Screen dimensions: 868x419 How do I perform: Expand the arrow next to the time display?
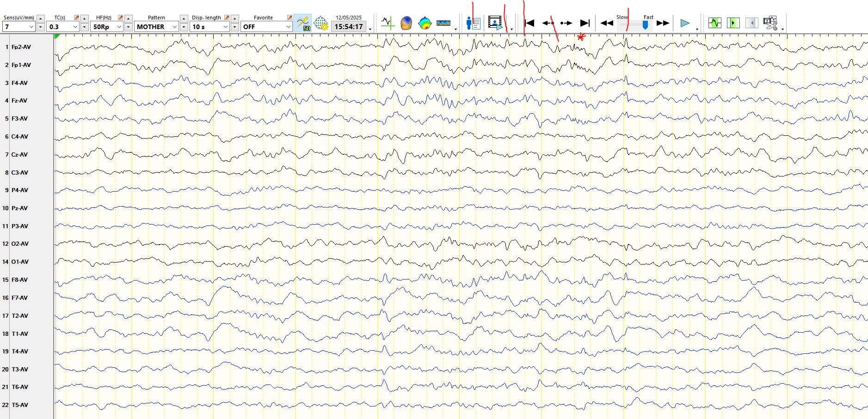pos(370,29)
